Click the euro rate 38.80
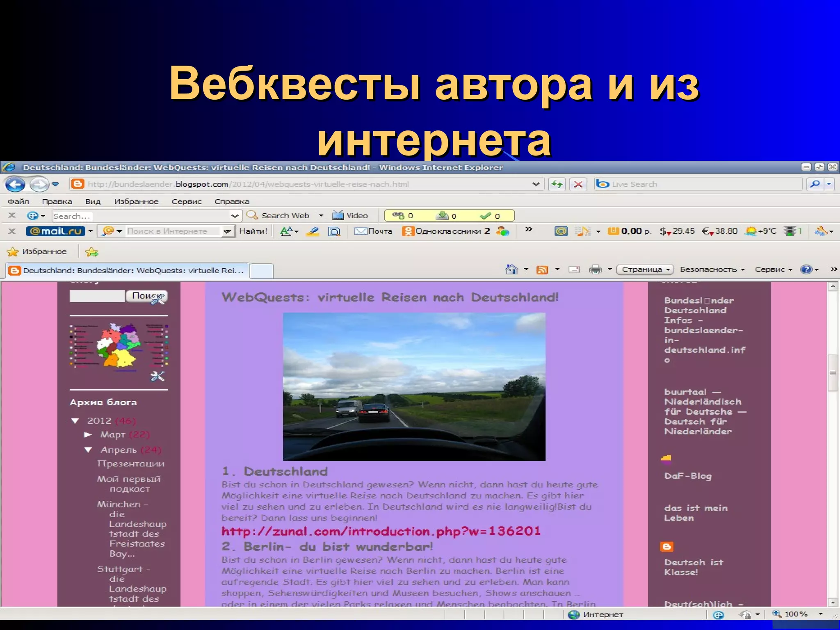The width and height of the screenshot is (840, 630). point(720,231)
